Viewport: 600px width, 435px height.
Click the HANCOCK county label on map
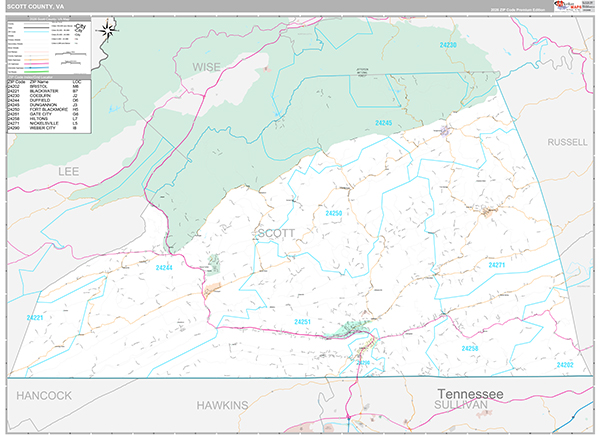(44, 396)
